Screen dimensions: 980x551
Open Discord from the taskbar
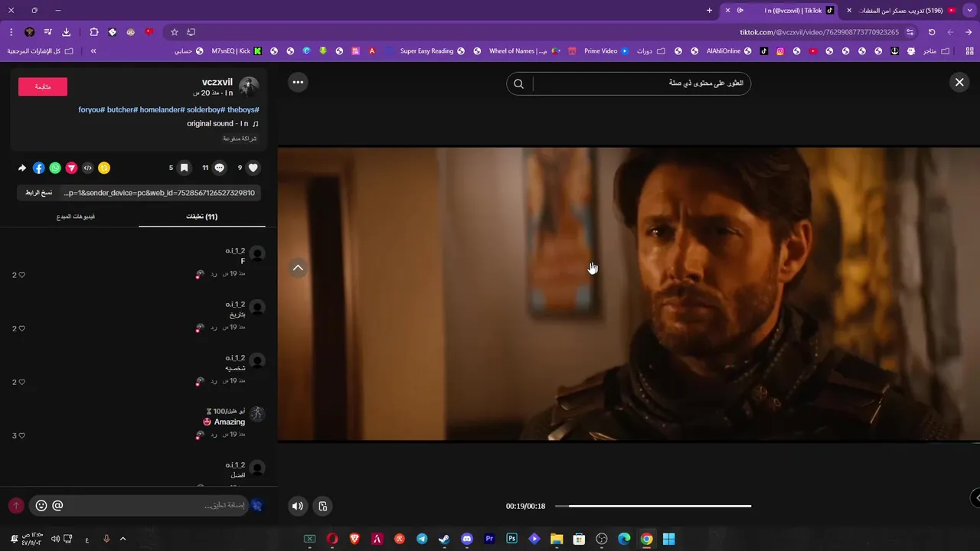point(466,539)
